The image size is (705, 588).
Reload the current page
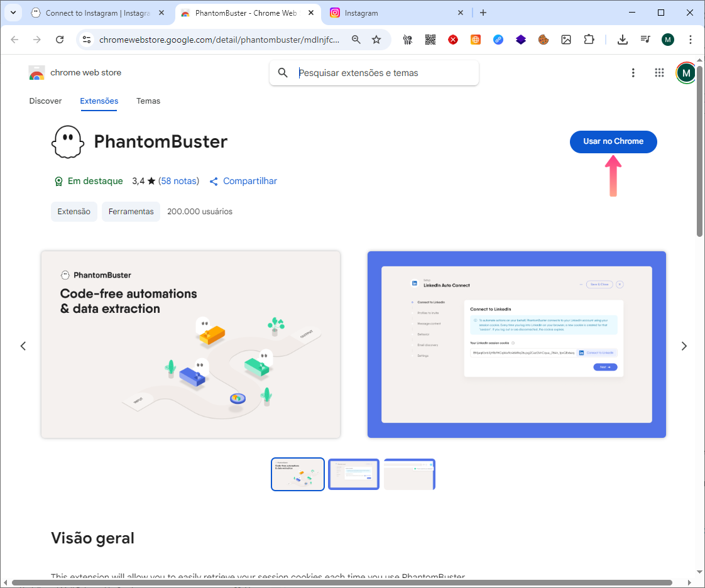tap(59, 40)
